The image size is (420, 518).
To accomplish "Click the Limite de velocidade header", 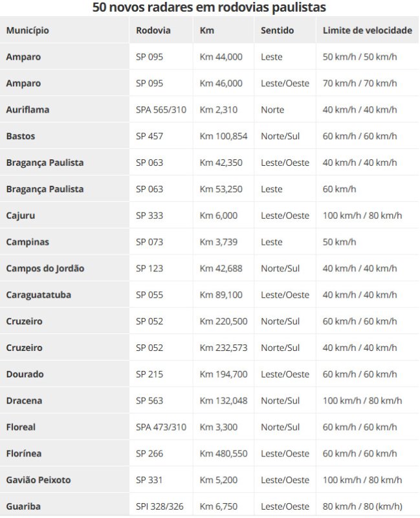I will pos(367,30).
